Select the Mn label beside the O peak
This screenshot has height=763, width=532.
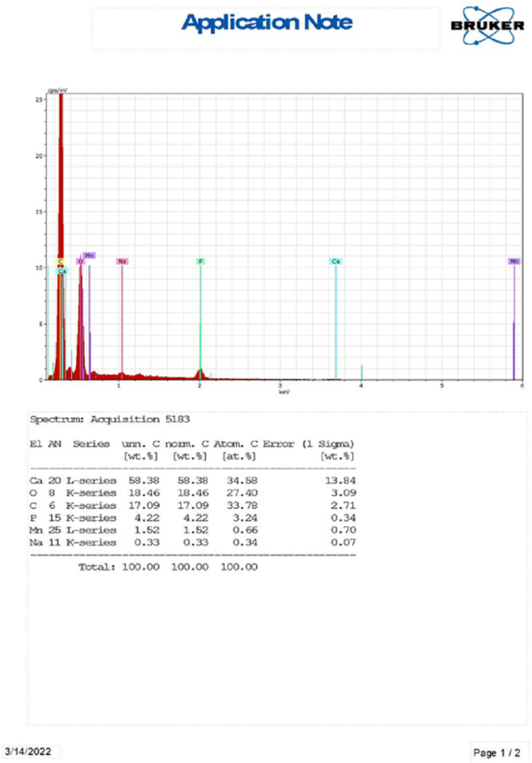(89, 255)
